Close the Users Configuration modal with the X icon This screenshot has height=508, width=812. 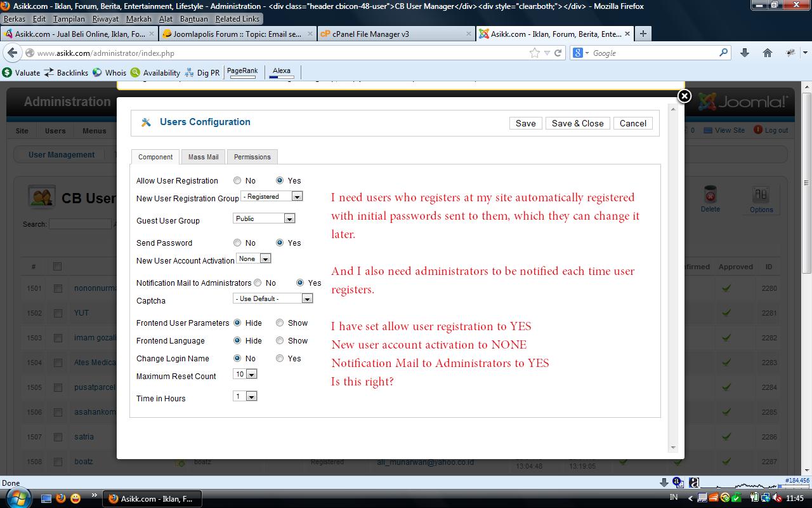click(684, 96)
